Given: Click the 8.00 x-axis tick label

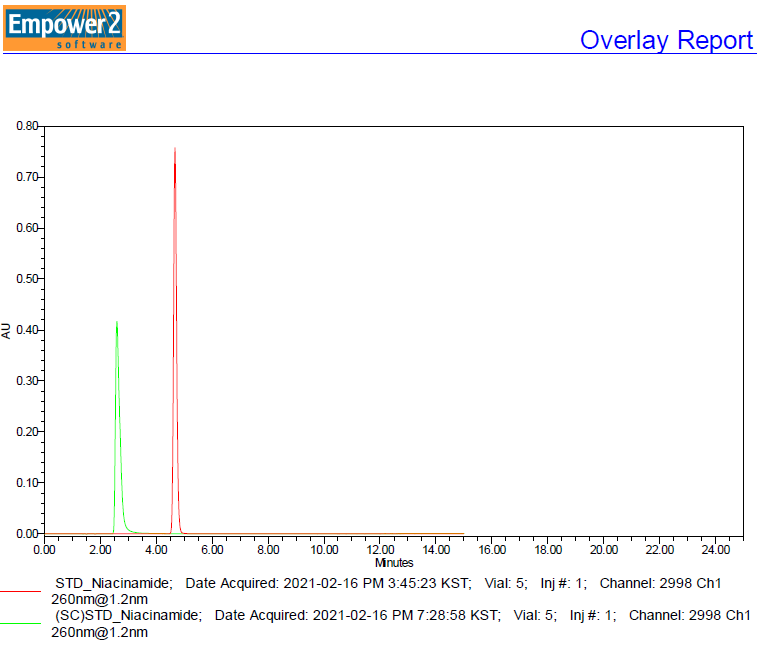Looking at the screenshot, I should click(268, 550).
